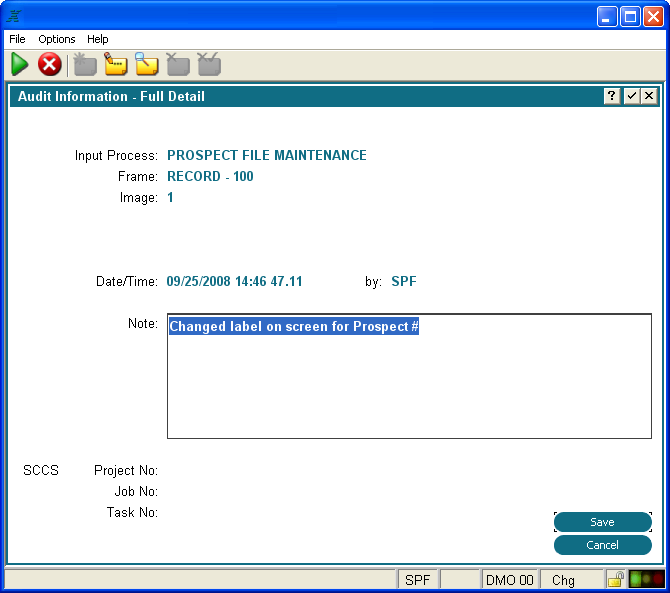Screen dimensions: 670x593
Task: Click inside the Note text box
Action: (x=409, y=376)
